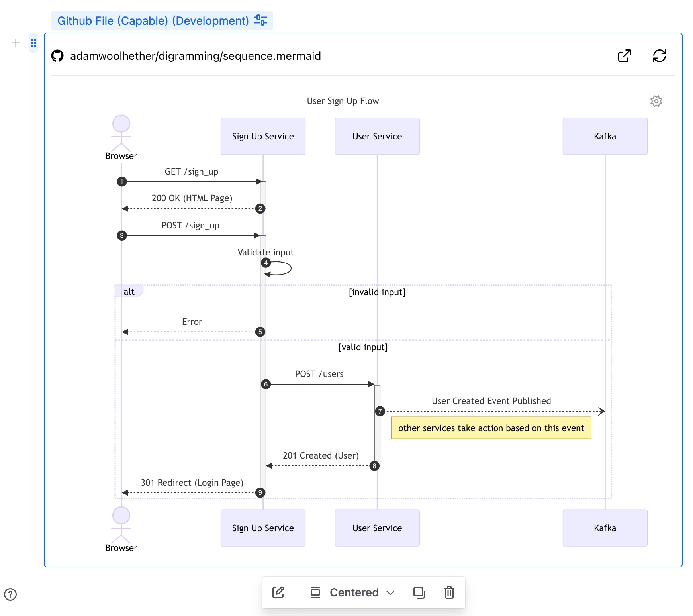The height and width of the screenshot is (616, 693).
Task: Open the file externally via the external-link icon
Action: point(624,56)
